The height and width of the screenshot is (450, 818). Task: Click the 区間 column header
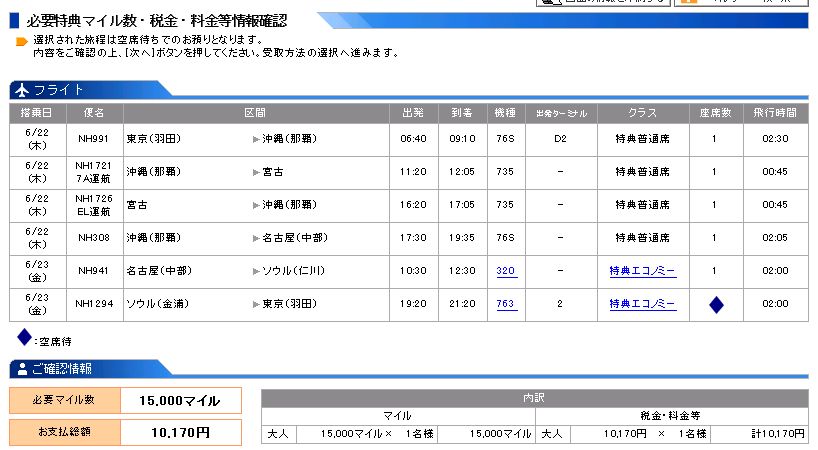click(255, 113)
